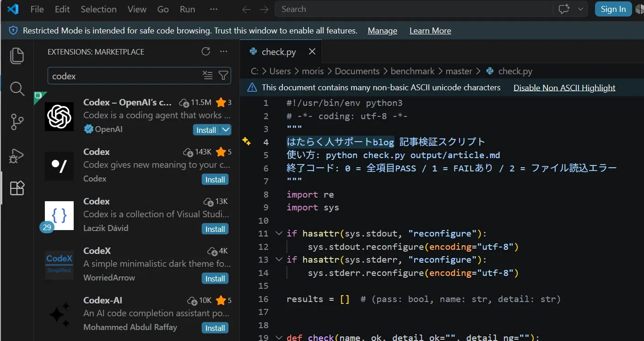Open the Selection menu
Image resolution: width=644 pixels, height=341 pixels.
click(98, 9)
